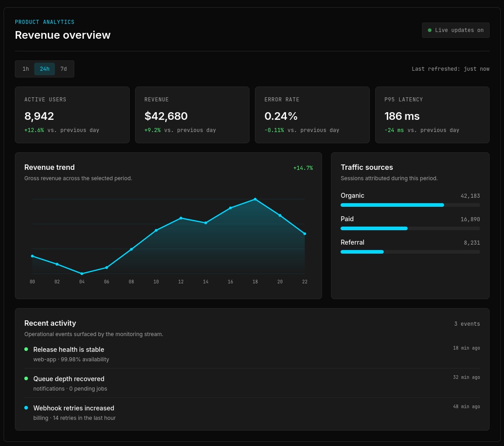This screenshot has width=504, height=446.
Task: Select the 12 hour chart data point
Action: click(181, 218)
